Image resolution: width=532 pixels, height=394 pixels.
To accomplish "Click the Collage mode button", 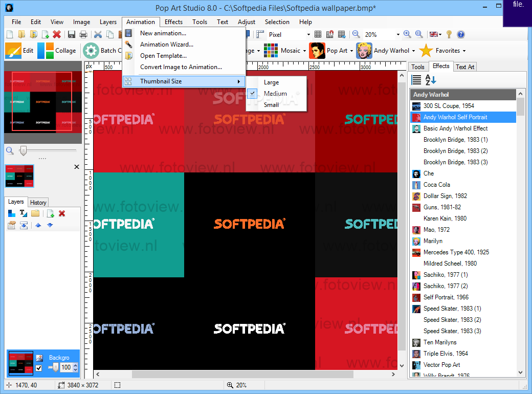I will 57,51.
